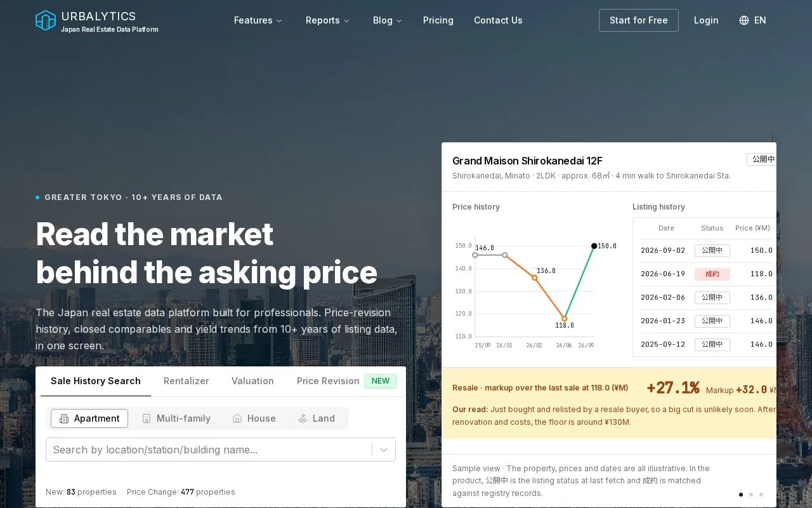Click the Grand Maison Shirokanedai 12F title
The width and height of the screenshot is (812, 508).
pos(527,161)
